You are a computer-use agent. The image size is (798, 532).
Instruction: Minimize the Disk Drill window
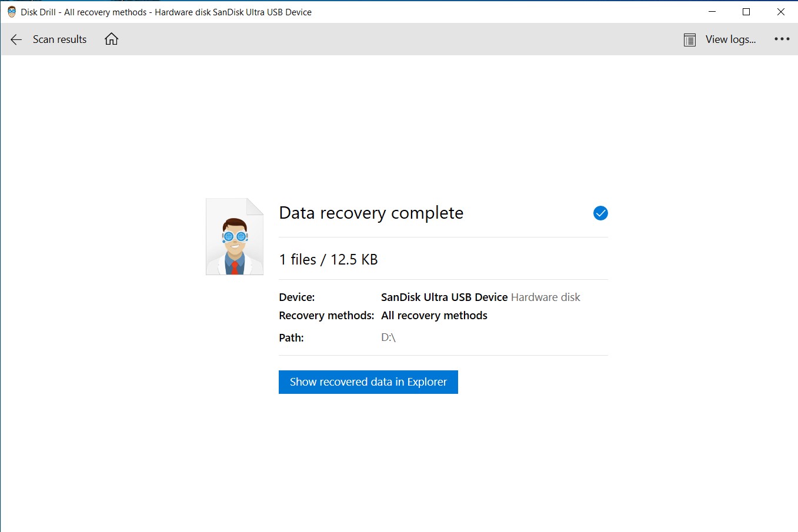point(712,11)
